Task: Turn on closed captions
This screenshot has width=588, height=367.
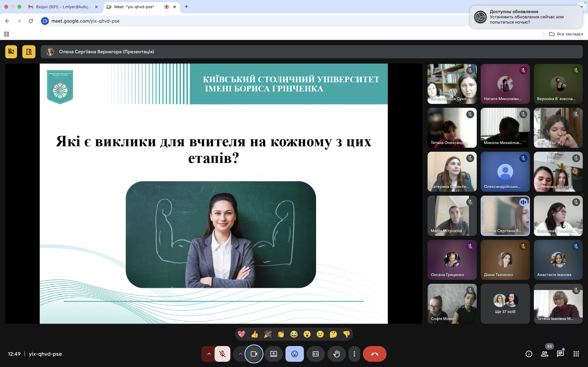Action: pyautogui.click(x=316, y=354)
